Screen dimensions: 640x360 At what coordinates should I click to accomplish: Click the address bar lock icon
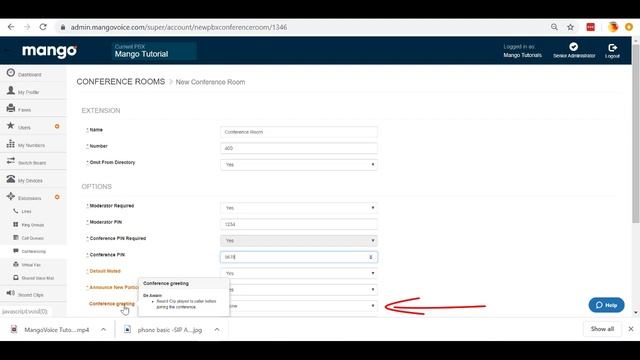(62, 27)
